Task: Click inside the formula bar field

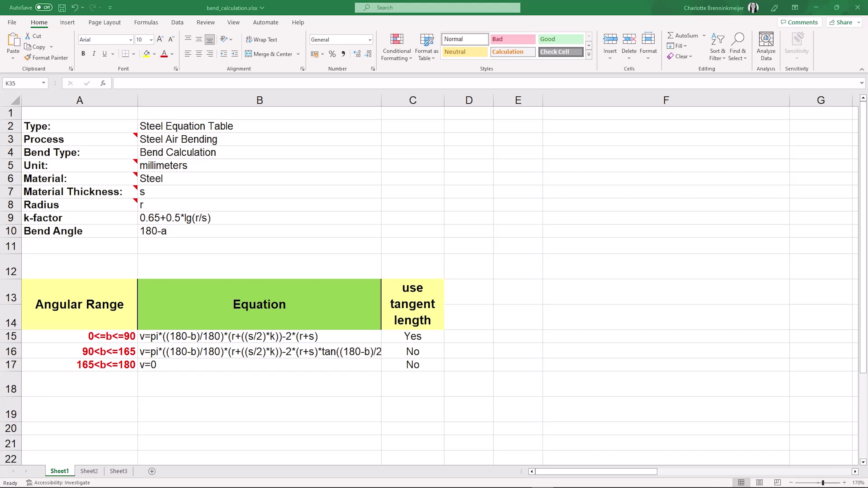Action: [x=472, y=83]
